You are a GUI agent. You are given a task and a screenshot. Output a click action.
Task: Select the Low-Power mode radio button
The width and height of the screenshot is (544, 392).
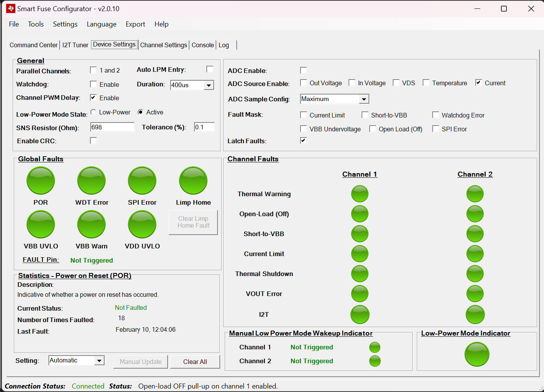(93, 112)
